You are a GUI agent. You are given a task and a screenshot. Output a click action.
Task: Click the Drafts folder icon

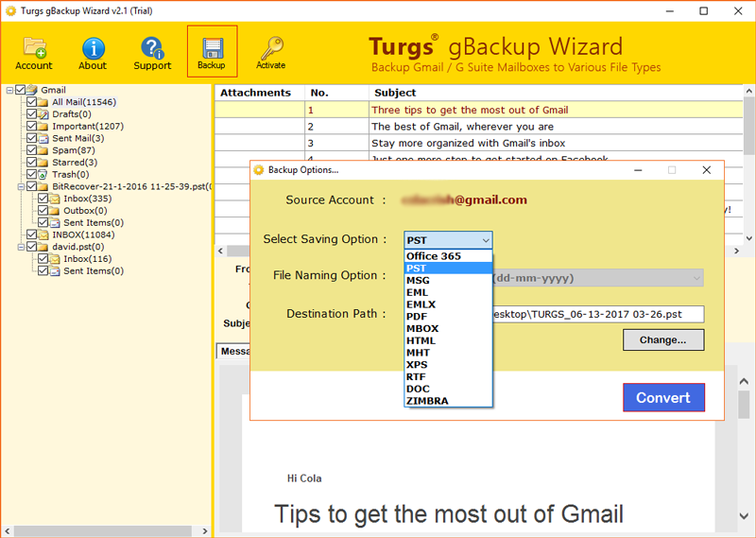[43, 113]
